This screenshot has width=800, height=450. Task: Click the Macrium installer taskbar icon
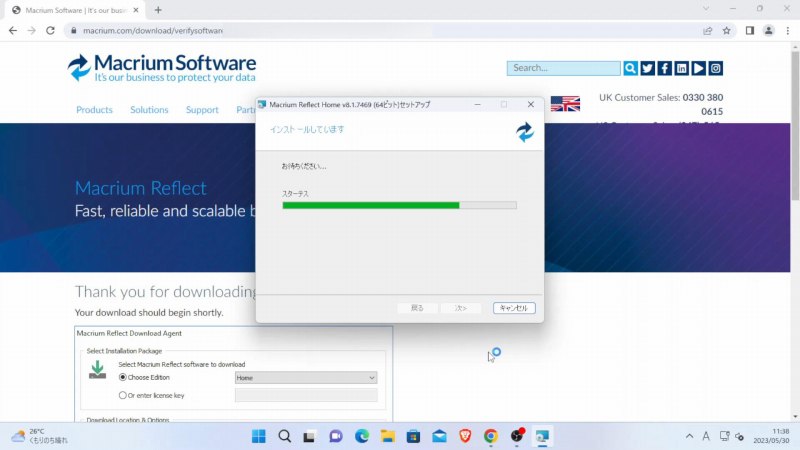point(542,436)
